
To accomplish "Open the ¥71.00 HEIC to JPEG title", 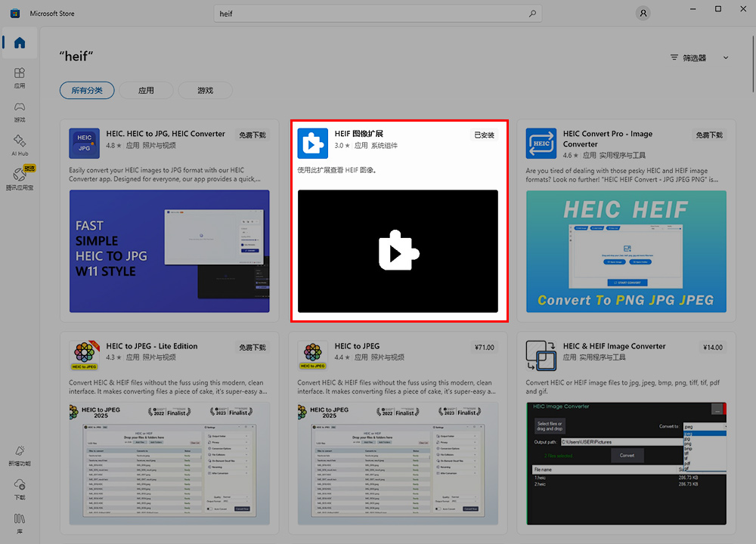I will [357, 346].
